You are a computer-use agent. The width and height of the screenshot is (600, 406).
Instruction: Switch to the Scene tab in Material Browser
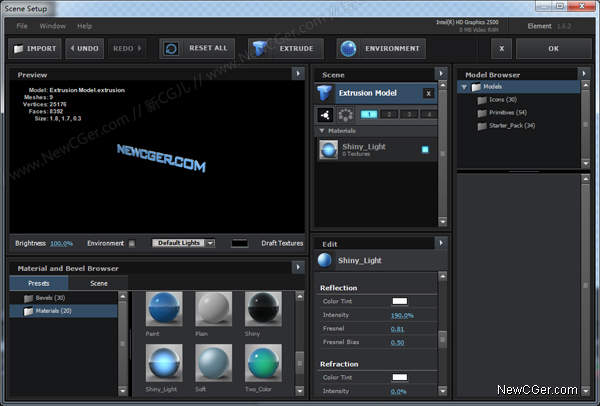(98, 283)
